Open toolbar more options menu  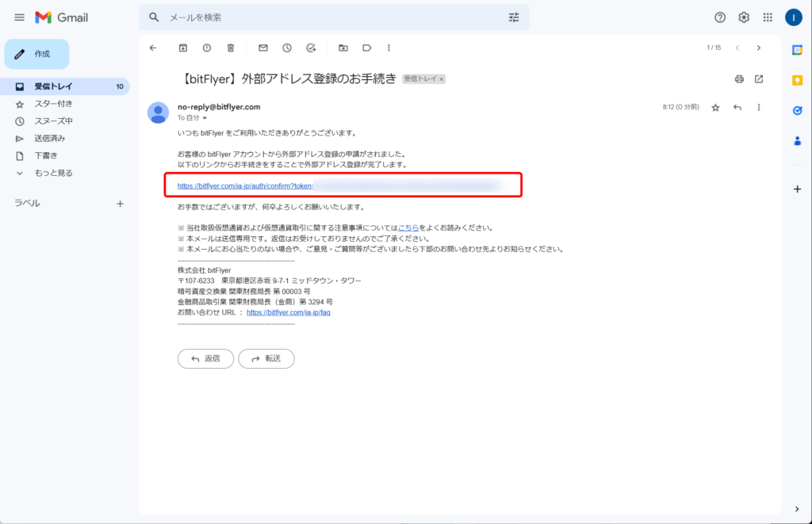389,48
